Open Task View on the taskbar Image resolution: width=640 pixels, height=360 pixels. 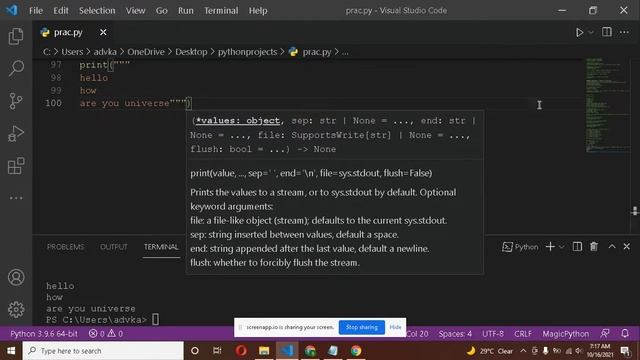(x=217, y=351)
